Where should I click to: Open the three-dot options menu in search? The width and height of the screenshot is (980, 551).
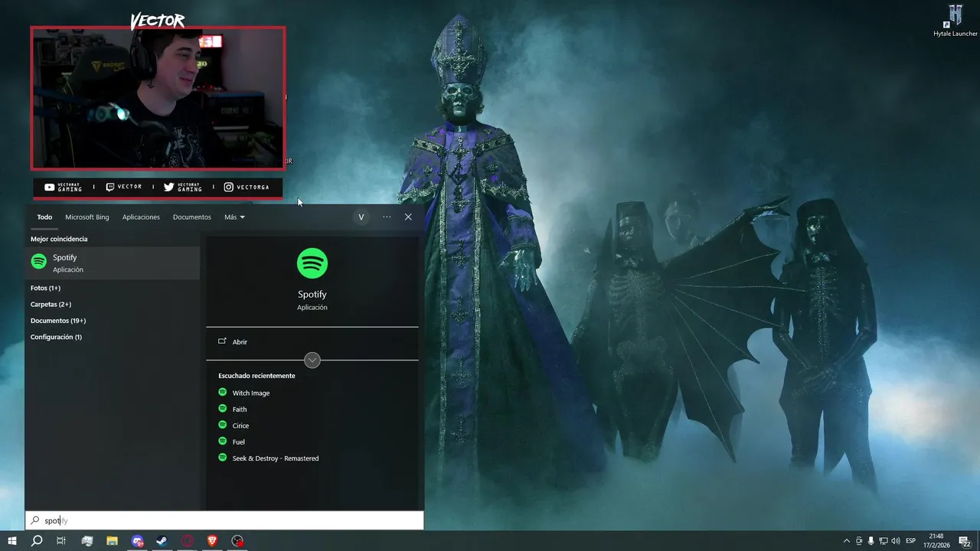387,217
